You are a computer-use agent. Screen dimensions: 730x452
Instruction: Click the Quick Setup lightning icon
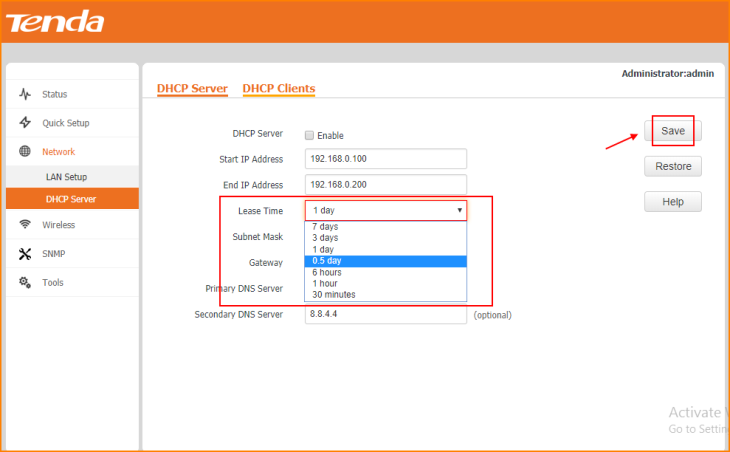(25, 123)
